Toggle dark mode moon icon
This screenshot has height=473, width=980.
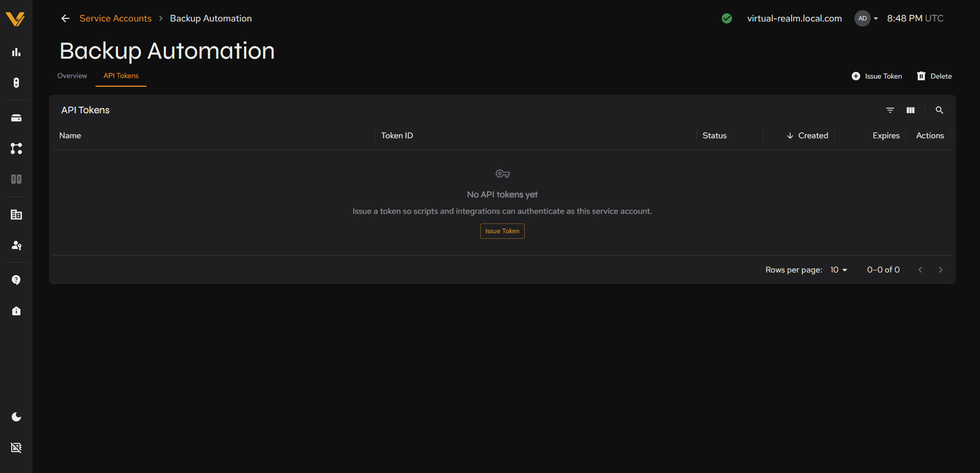point(16,417)
